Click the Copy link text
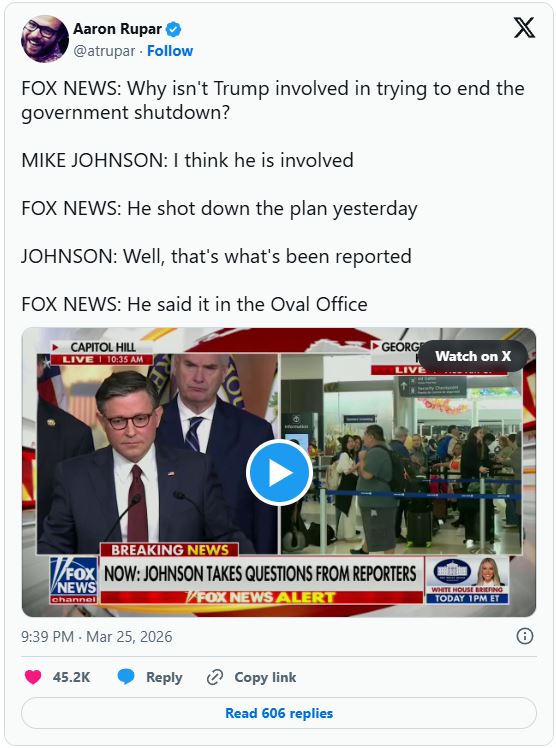The width and height of the screenshot is (556, 748). tap(265, 677)
